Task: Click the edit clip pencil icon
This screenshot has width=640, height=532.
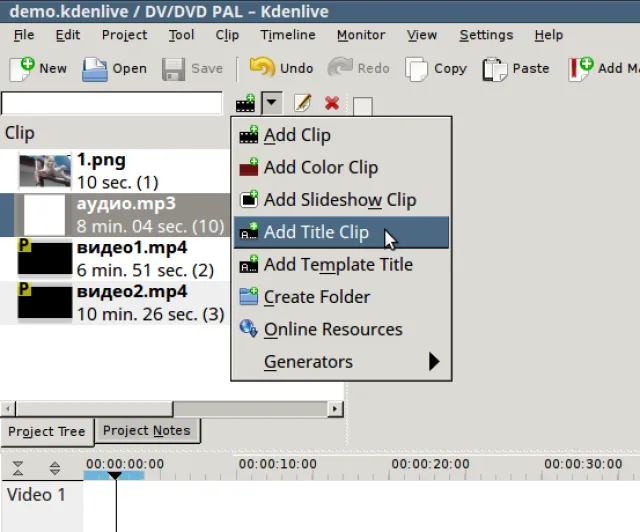Action: tap(302, 103)
